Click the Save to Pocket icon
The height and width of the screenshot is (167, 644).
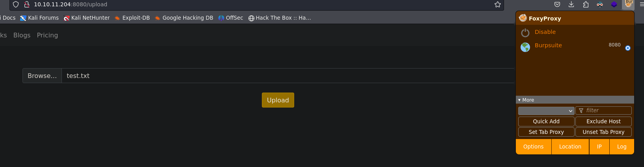[557, 4]
